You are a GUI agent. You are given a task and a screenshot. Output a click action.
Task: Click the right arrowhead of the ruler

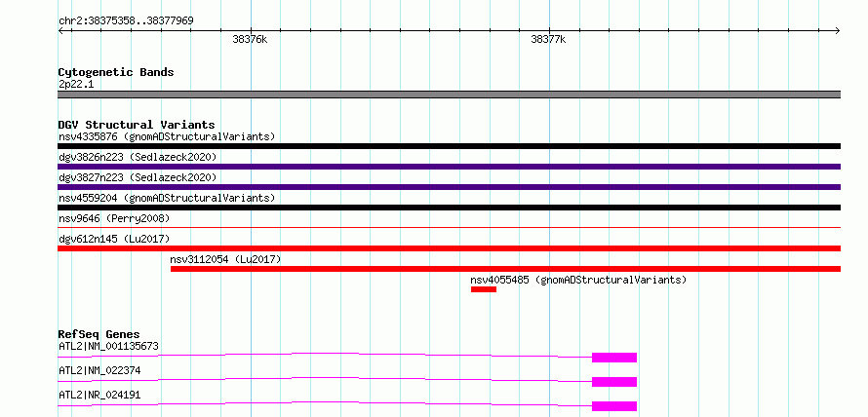(x=838, y=31)
